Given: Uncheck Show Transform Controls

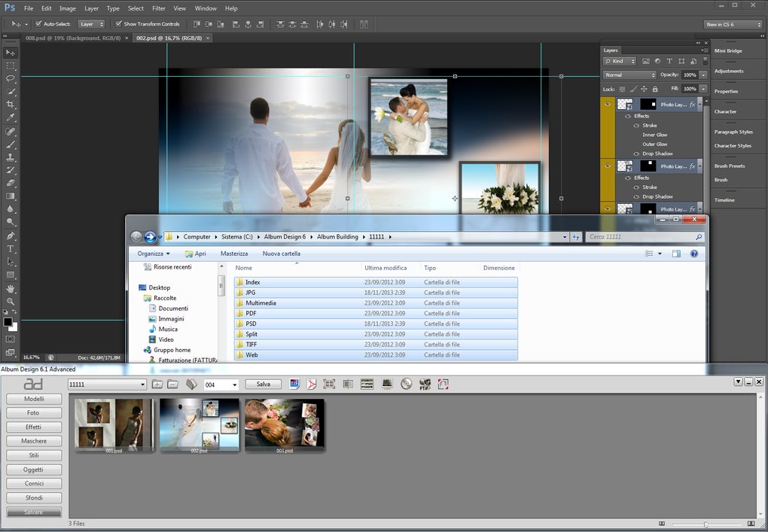Looking at the screenshot, I should tap(118, 24).
